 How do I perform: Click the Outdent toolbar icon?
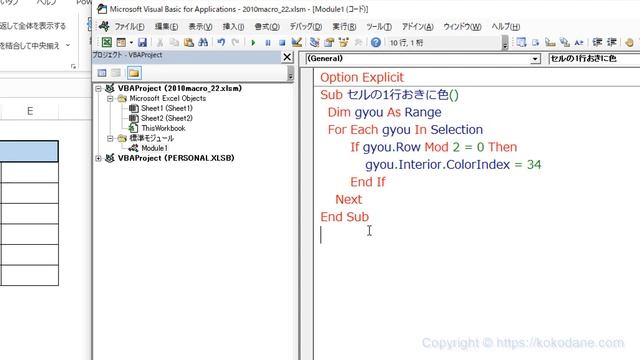coord(611,42)
